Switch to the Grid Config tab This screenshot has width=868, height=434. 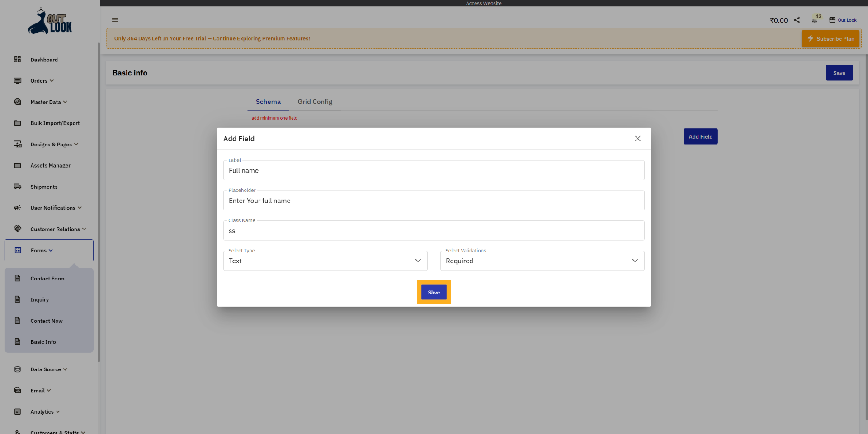point(315,102)
